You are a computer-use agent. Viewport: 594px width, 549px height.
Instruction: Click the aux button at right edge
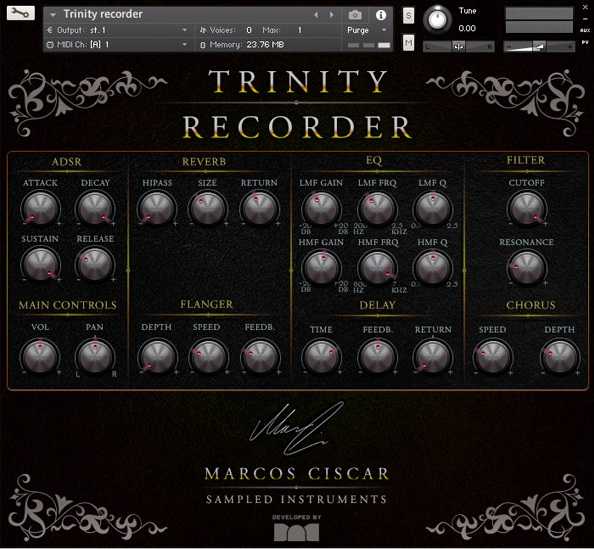[x=585, y=30]
